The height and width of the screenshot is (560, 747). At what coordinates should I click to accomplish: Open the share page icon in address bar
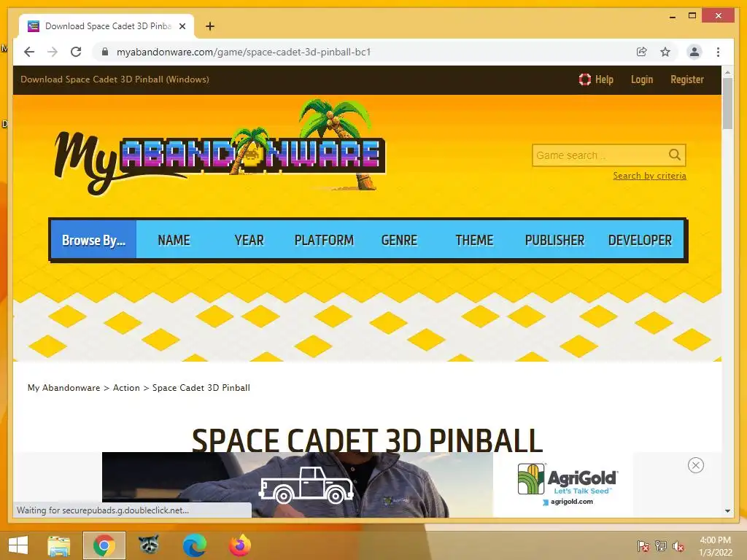point(642,52)
